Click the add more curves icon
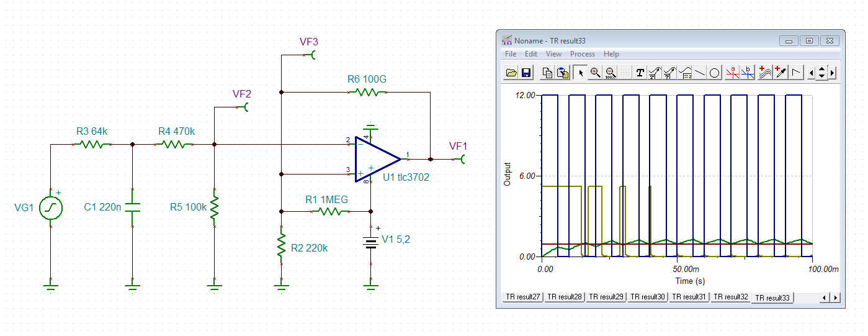This screenshot has width=868, height=336. (x=766, y=73)
